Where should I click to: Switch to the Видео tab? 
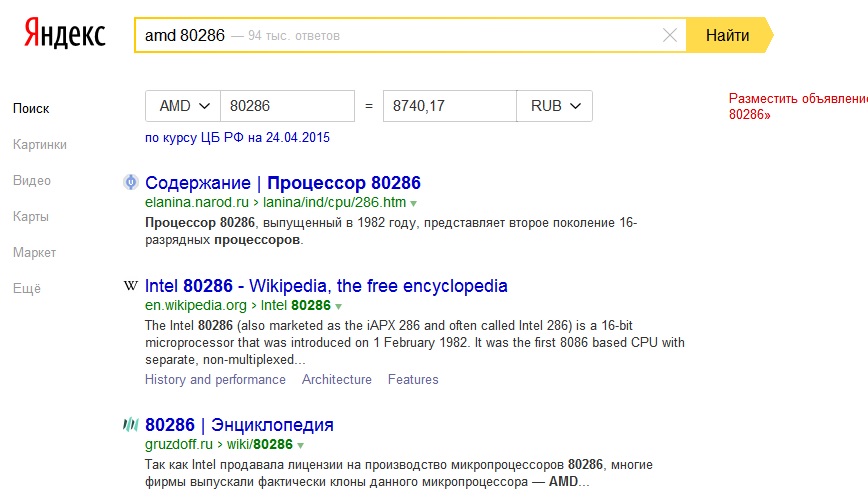click(32, 180)
